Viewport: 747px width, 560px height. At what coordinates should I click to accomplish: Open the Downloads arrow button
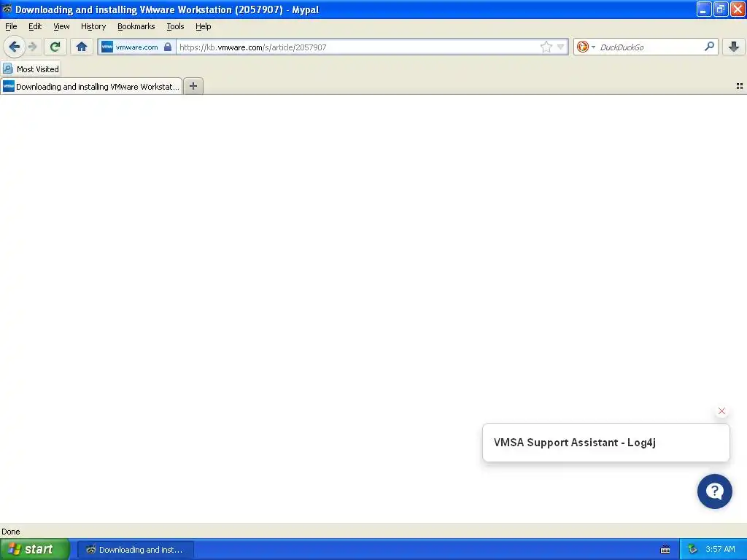pos(734,47)
